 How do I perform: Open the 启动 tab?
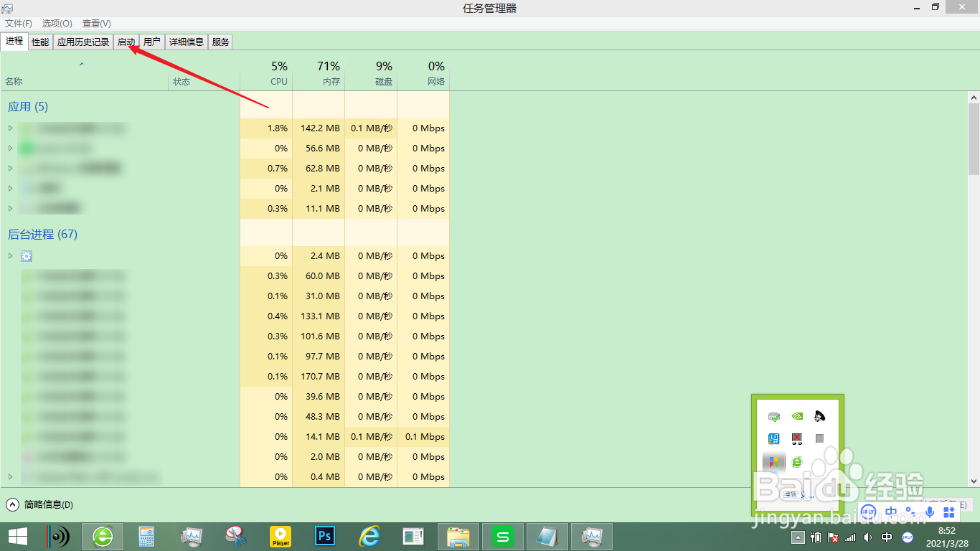[126, 42]
